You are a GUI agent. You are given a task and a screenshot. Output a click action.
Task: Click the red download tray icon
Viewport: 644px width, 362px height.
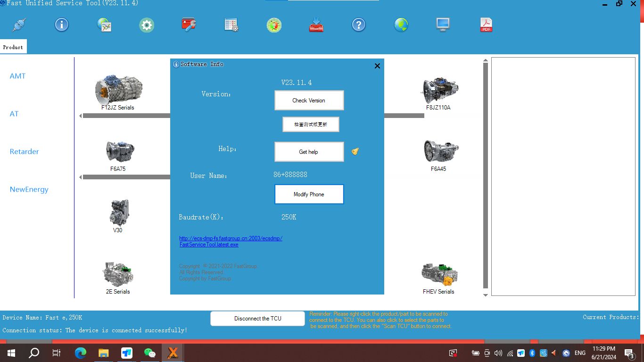click(x=316, y=25)
